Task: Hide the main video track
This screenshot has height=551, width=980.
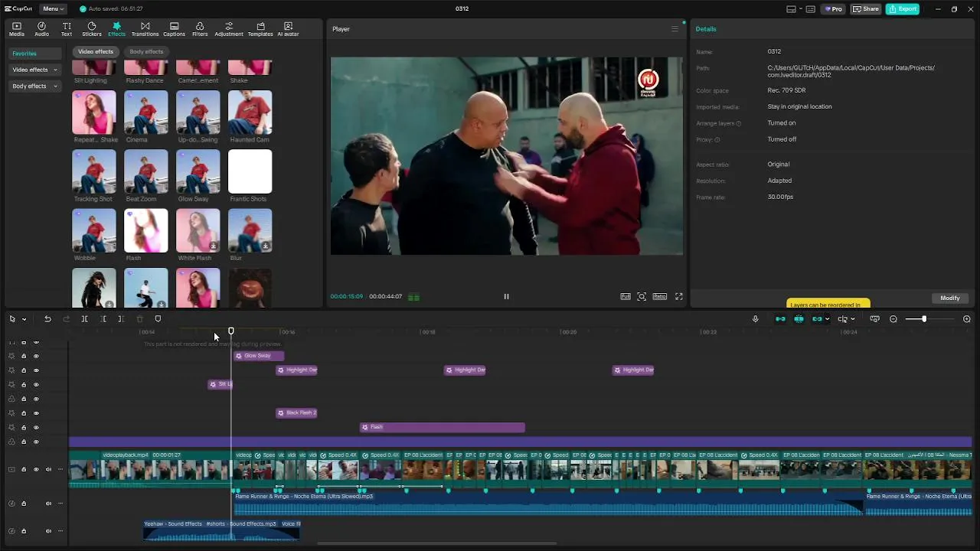Action: [36, 470]
